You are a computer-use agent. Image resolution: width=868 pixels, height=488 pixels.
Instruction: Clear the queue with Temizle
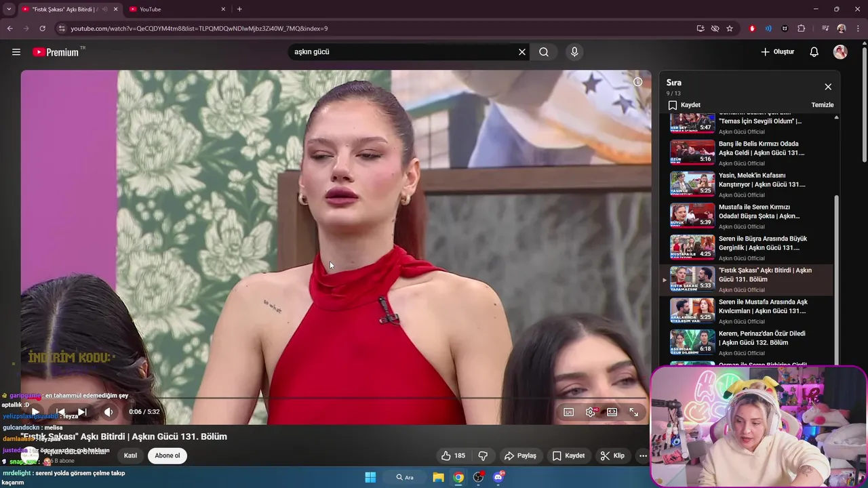tap(823, 105)
